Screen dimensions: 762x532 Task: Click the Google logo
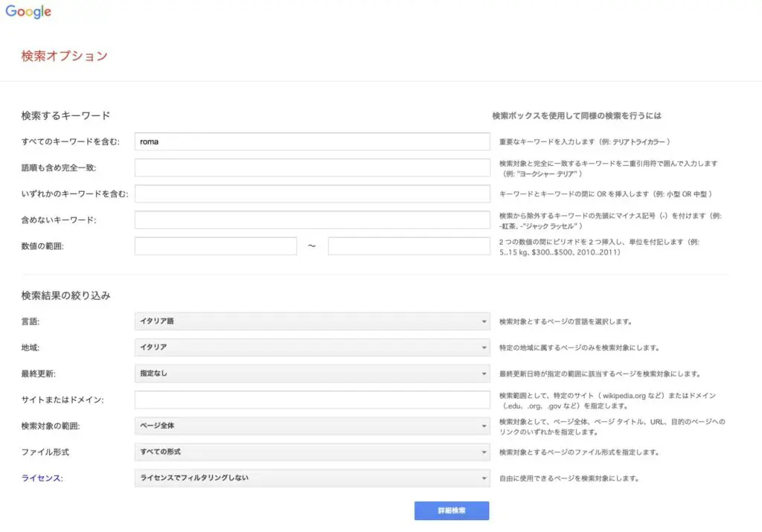click(28, 12)
